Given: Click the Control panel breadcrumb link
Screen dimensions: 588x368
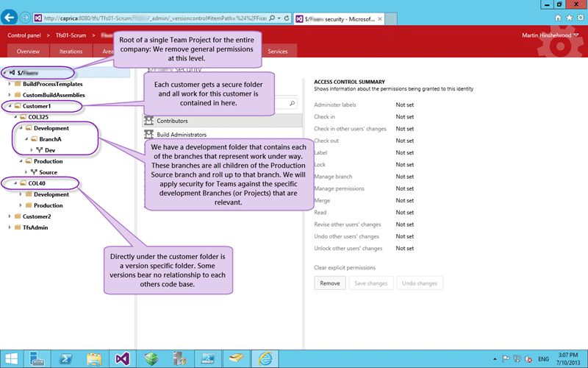Looking at the screenshot, I should click(x=24, y=35).
